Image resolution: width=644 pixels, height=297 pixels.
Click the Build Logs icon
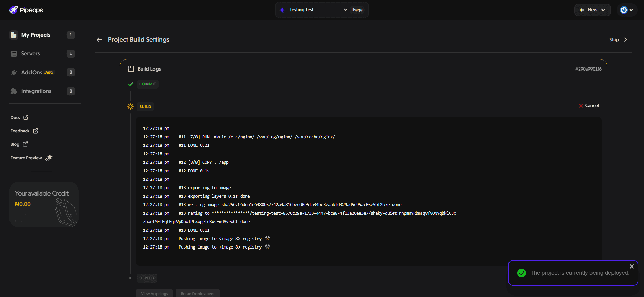click(131, 69)
